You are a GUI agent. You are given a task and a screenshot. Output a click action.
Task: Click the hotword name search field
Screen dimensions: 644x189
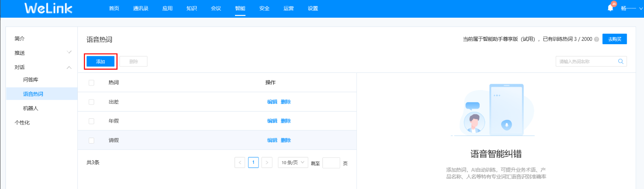pos(586,61)
